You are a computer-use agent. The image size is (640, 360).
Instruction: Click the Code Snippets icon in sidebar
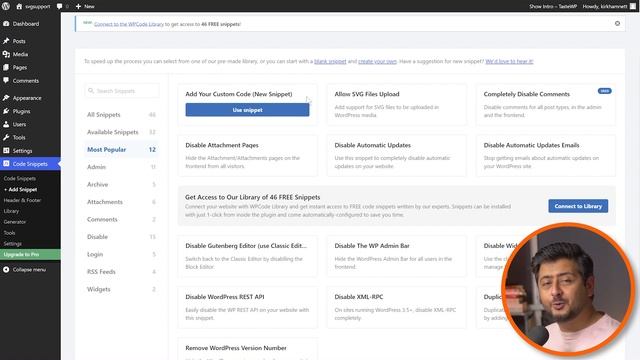click(6, 164)
